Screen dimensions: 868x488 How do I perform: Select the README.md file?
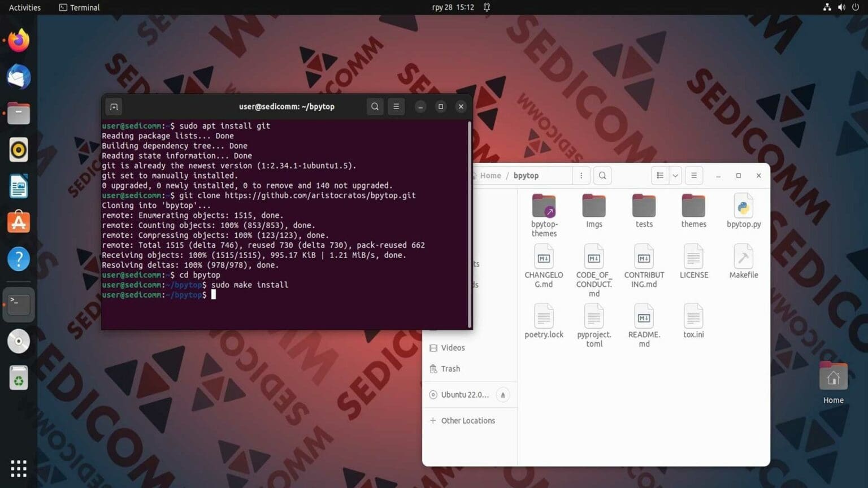pos(644,326)
